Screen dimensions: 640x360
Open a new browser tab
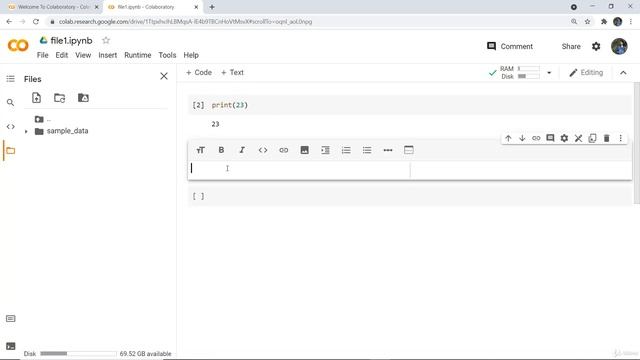[212, 7]
